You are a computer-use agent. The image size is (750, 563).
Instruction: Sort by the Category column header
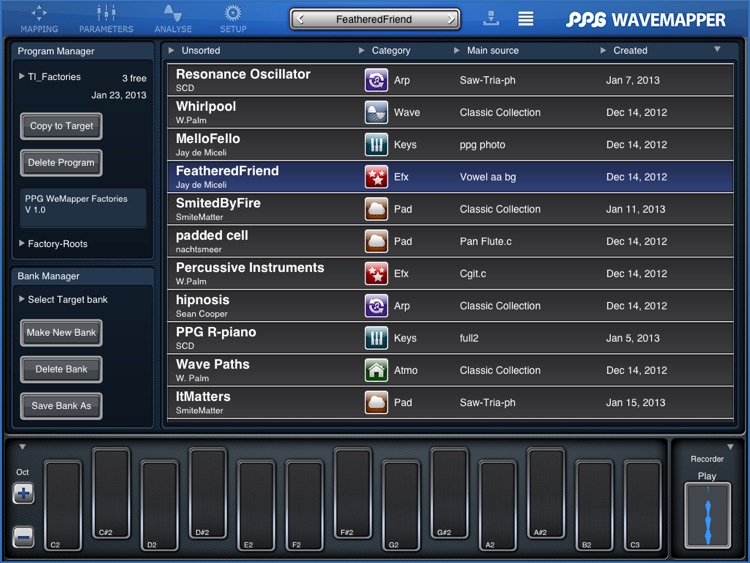click(x=385, y=50)
